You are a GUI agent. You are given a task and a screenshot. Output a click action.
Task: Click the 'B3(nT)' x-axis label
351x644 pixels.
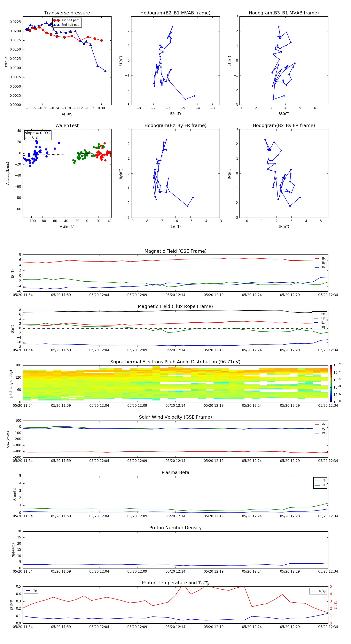pos(284,114)
